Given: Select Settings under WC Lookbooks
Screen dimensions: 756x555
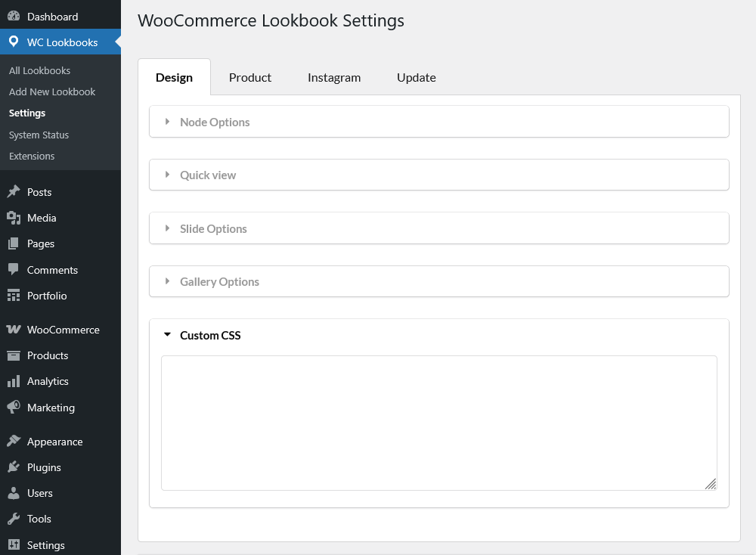Looking at the screenshot, I should coord(27,113).
